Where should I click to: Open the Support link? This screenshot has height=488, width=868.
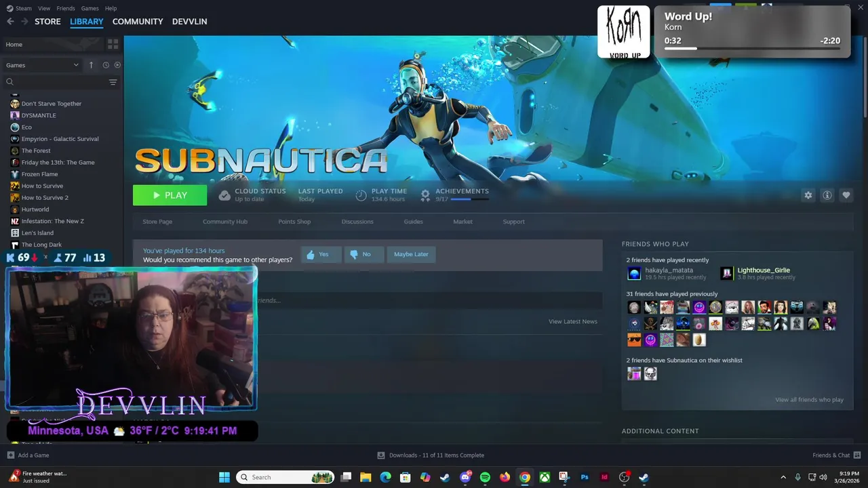(513, 222)
